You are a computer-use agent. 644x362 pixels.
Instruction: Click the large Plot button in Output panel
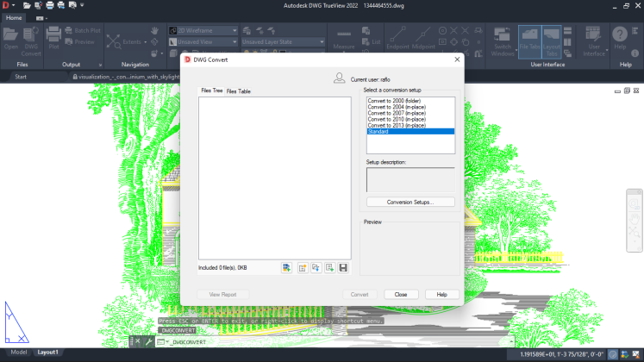pos(53,38)
